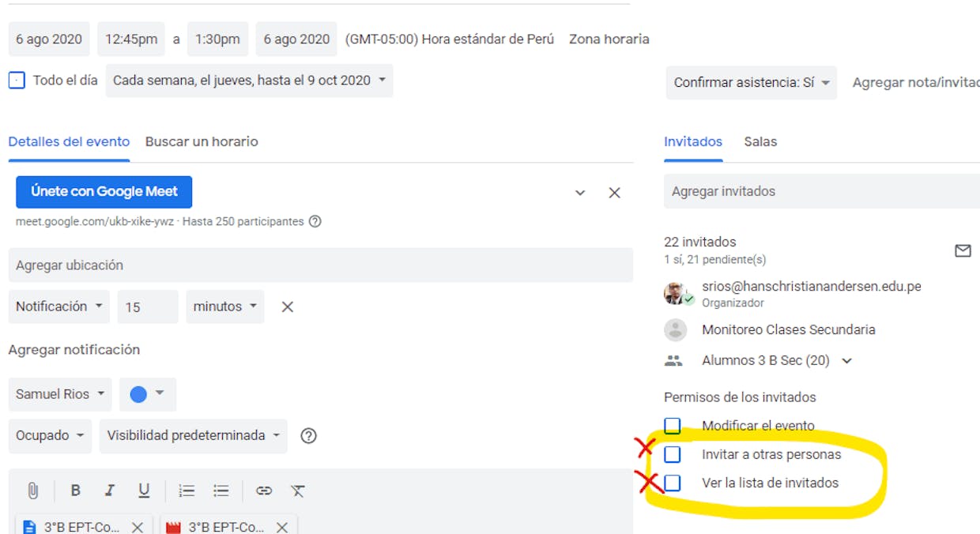Switch to Invitados tab
The height and width of the screenshot is (534, 980).
click(693, 142)
